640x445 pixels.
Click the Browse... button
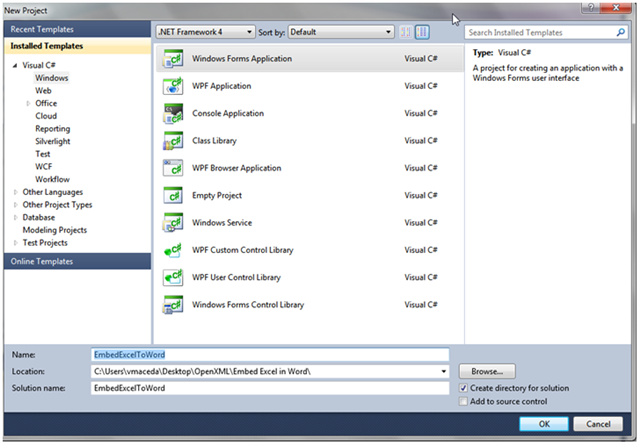487,372
